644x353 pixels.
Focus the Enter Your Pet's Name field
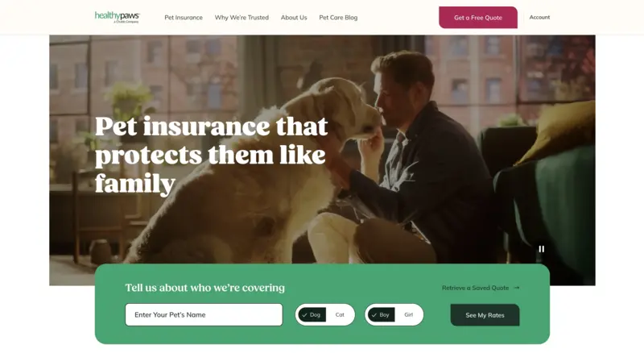point(204,315)
